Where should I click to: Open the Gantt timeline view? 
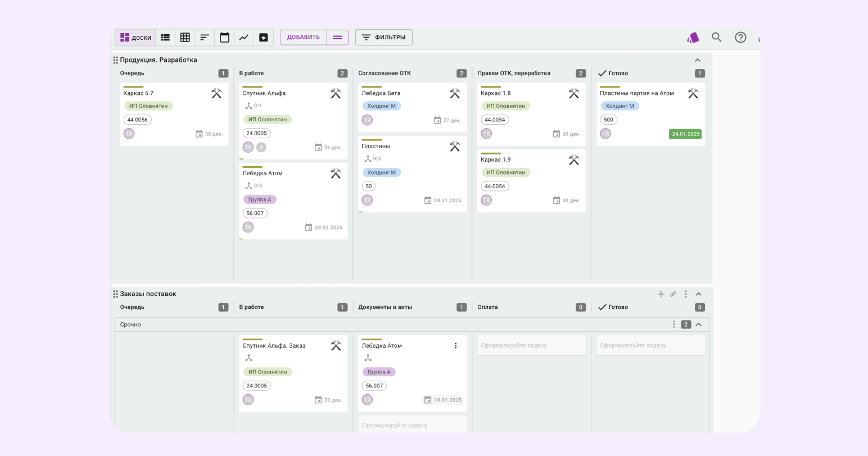click(x=205, y=38)
